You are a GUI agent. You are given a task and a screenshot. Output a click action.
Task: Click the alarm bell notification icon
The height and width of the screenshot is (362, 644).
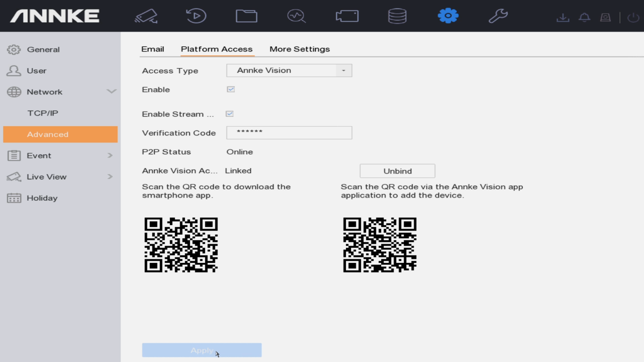click(x=584, y=17)
